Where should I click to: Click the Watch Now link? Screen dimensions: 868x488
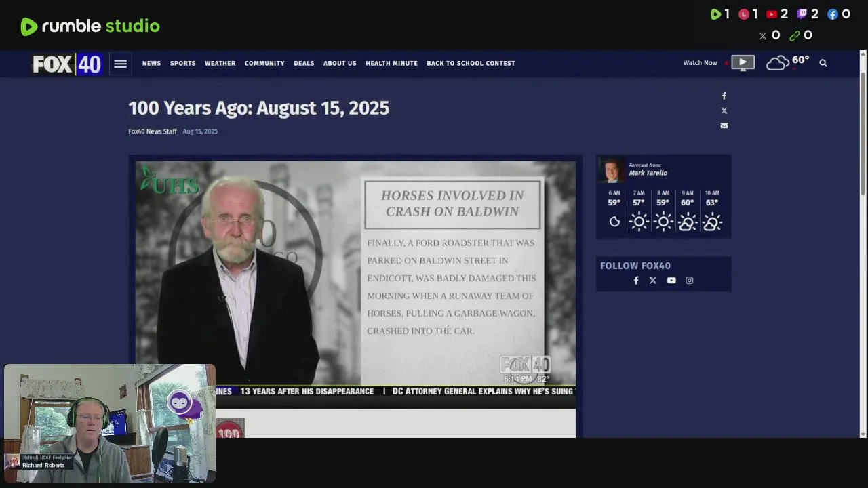pyautogui.click(x=700, y=63)
